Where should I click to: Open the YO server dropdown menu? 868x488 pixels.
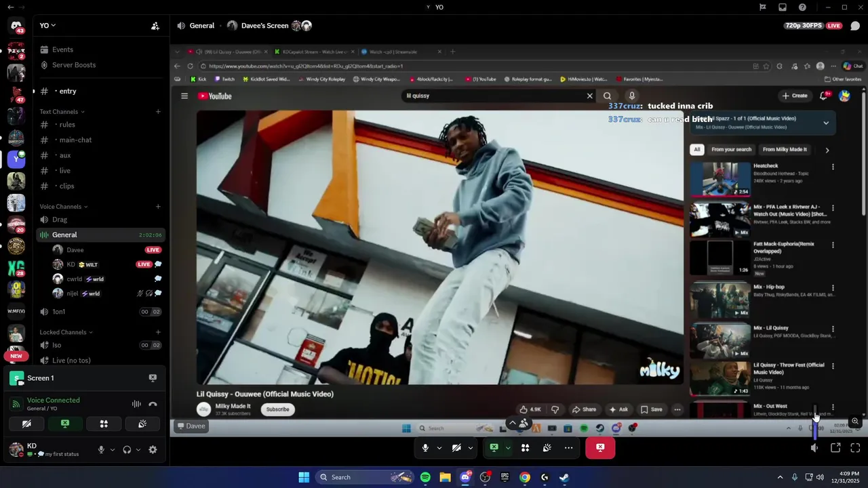pyautogui.click(x=47, y=26)
